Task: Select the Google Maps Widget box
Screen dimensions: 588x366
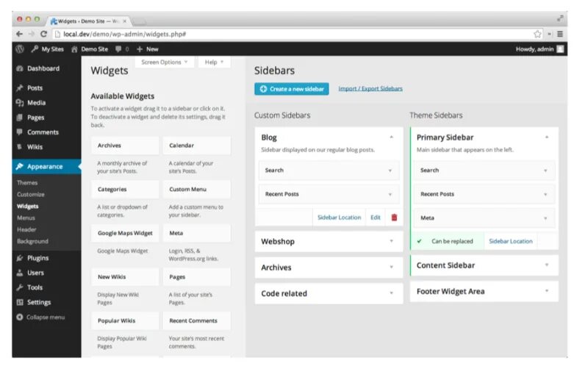Action: (125, 233)
